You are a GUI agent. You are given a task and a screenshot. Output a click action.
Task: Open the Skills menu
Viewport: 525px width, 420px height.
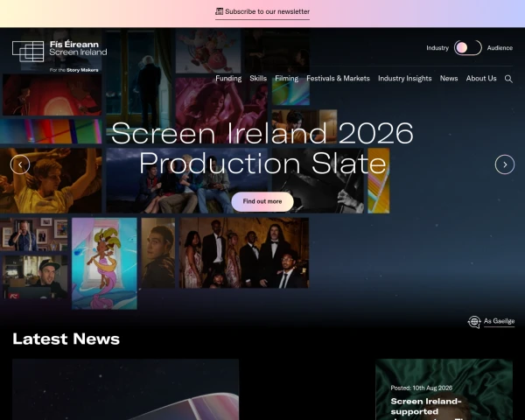[x=258, y=79]
